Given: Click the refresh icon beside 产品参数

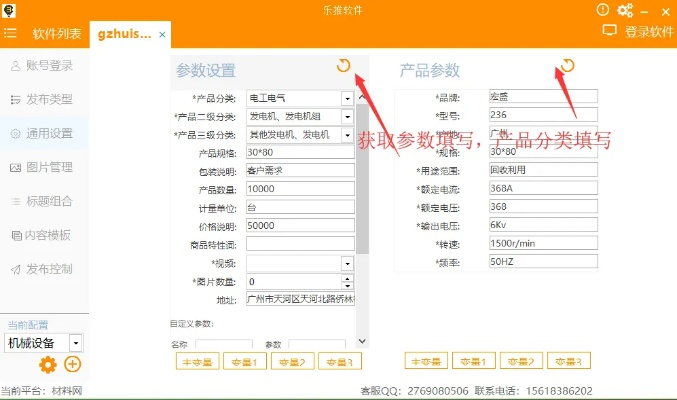Looking at the screenshot, I should point(567,66).
